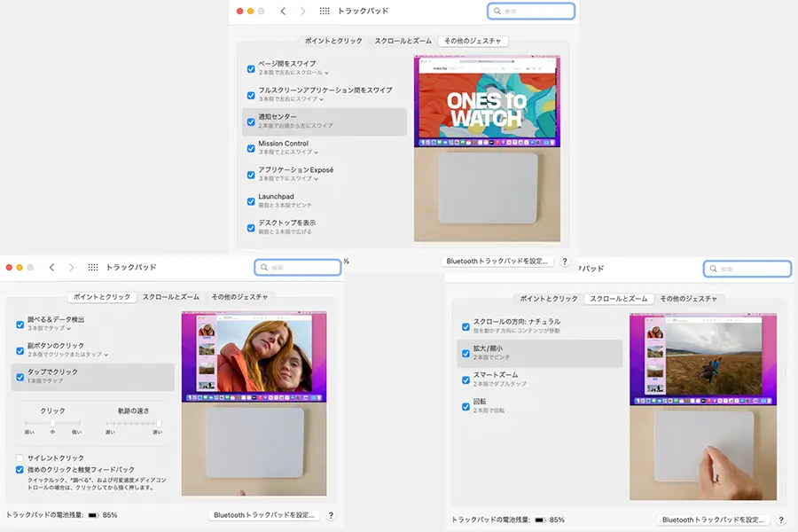The width and height of the screenshot is (798, 532).
Task: Uncheck Launchpad gesture checkbox
Action: tap(251, 201)
